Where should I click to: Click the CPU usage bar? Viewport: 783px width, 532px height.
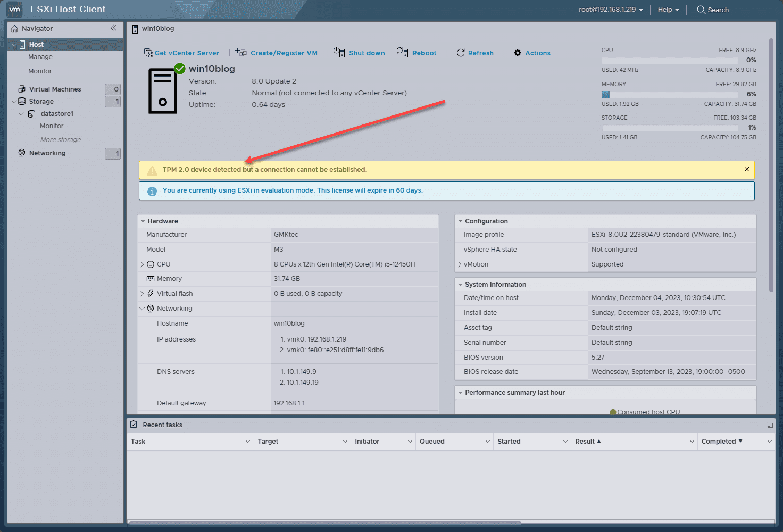[670, 60]
